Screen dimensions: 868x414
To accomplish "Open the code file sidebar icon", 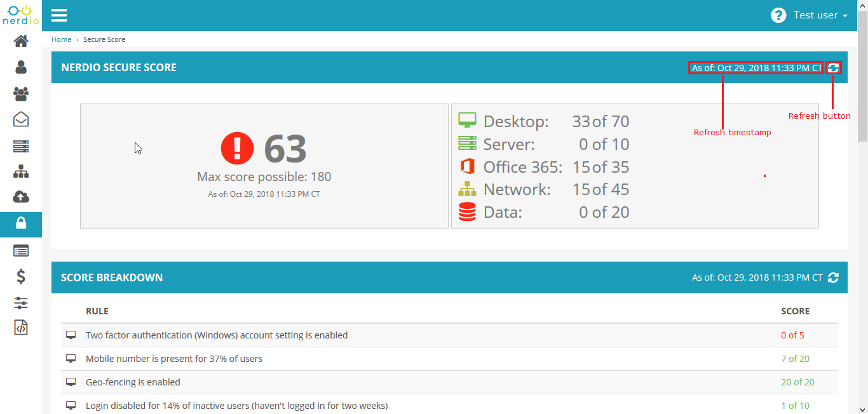I will tap(21, 328).
